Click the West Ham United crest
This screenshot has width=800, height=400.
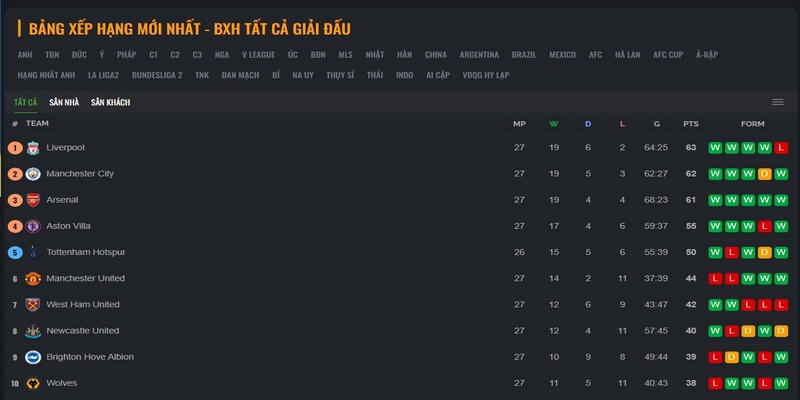click(33, 305)
